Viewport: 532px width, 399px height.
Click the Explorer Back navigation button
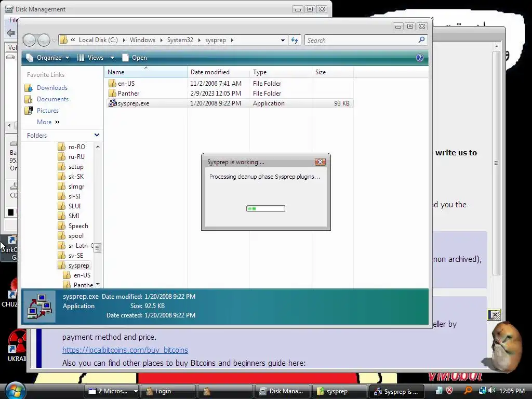click(x=29, y=40)
